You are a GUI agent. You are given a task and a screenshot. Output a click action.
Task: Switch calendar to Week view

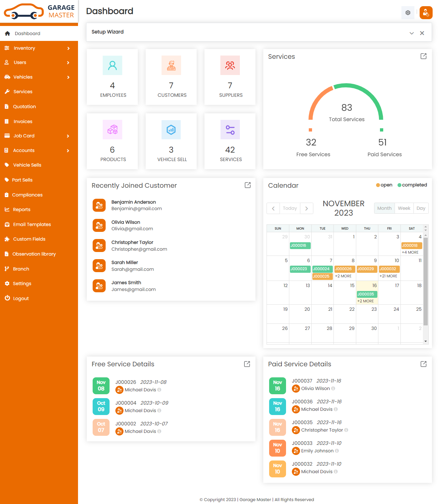click(x=404, y=208)
